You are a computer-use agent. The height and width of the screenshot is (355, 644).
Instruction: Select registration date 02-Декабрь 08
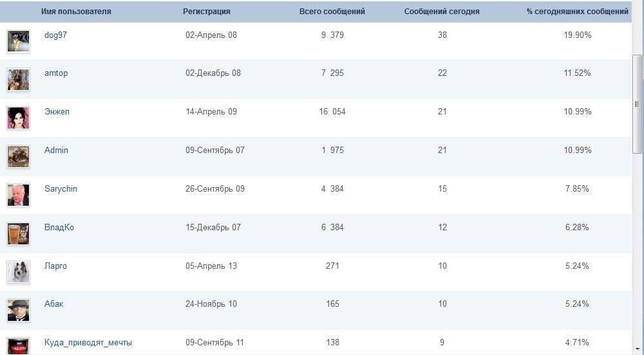point(213,73)
